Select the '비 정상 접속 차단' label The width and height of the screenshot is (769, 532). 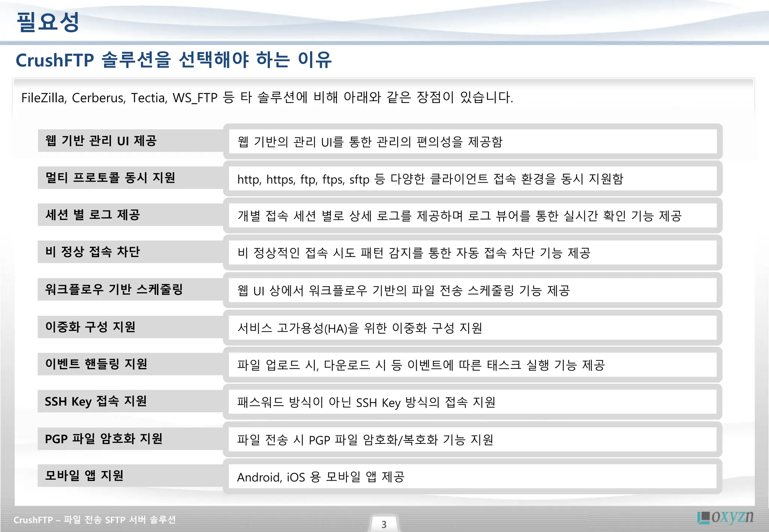92,251
